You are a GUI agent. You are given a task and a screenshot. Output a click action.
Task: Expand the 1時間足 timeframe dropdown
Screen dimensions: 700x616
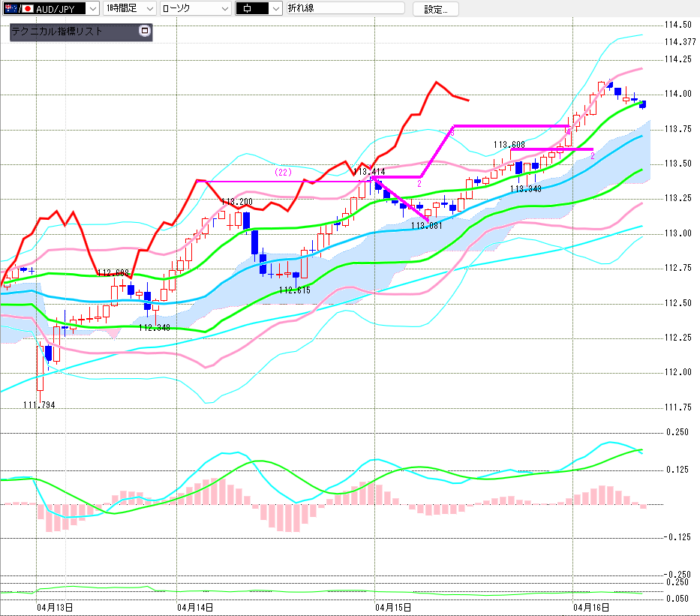tap(149, 8)
